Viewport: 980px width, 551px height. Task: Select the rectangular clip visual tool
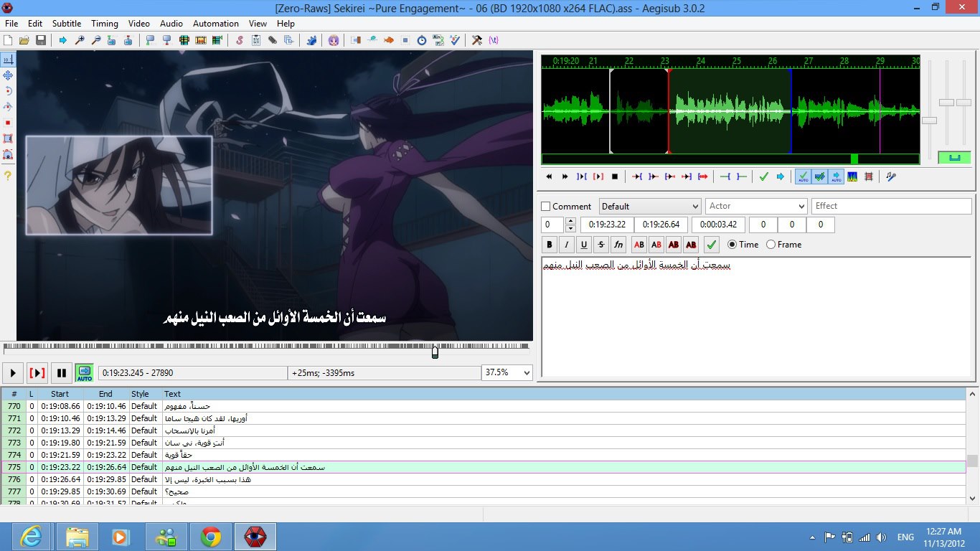8,138
